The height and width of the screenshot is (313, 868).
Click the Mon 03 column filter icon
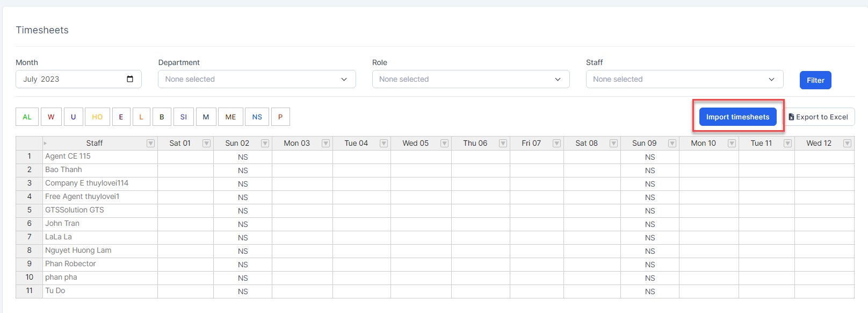325,143
